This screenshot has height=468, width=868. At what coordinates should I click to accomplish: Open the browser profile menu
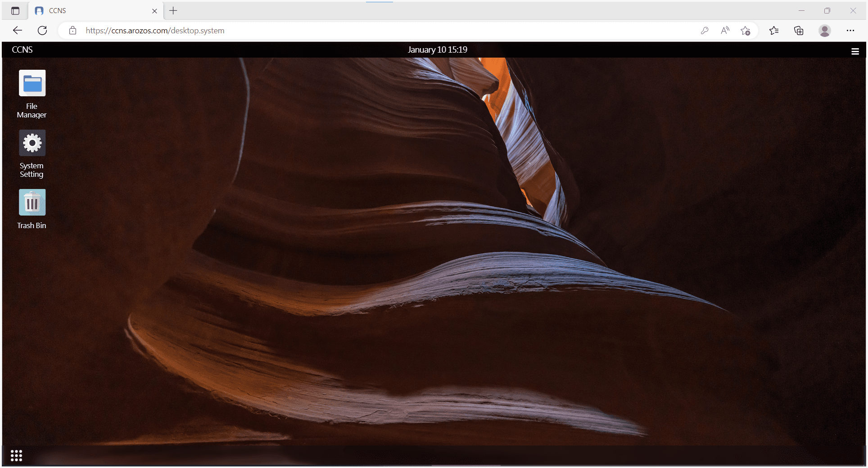click(825, 31)
